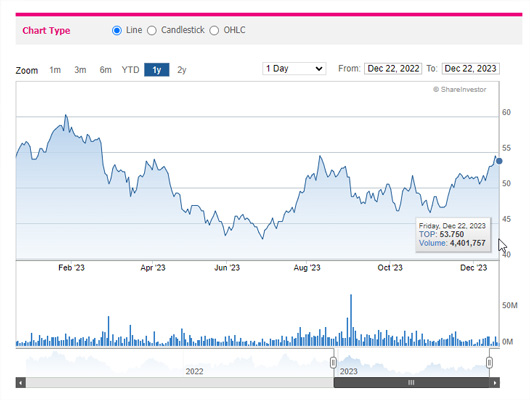The width and height of the screenshot is (530, 400).
Task: Grab the left navigator range handle
Action: tap(333, 363)
